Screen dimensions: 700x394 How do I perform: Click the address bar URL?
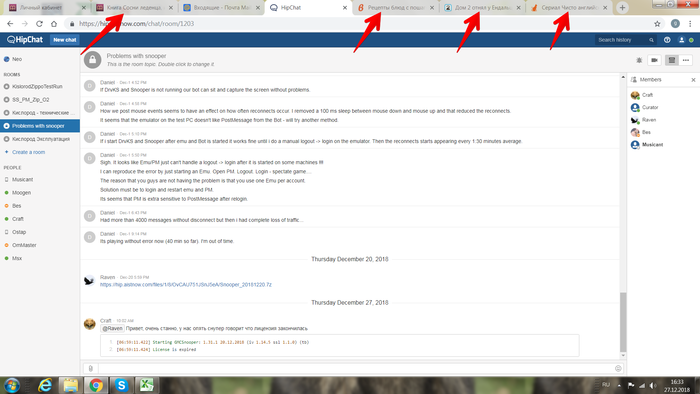point(137,24)
